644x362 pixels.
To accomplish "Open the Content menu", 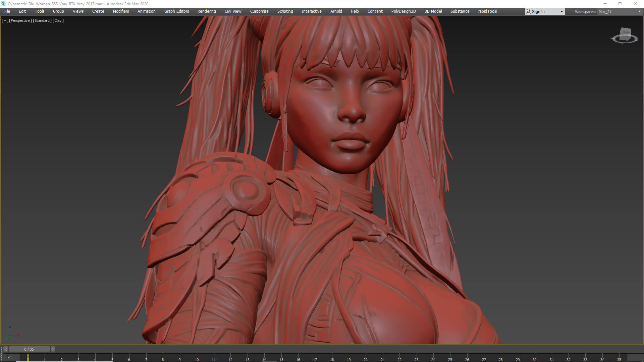I will click(375, 11).
